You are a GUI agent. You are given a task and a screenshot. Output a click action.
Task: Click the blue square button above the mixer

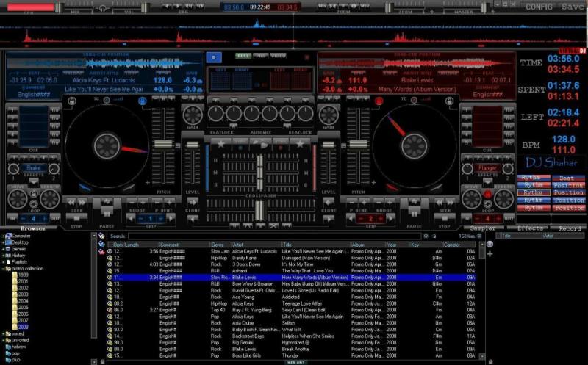214,57
